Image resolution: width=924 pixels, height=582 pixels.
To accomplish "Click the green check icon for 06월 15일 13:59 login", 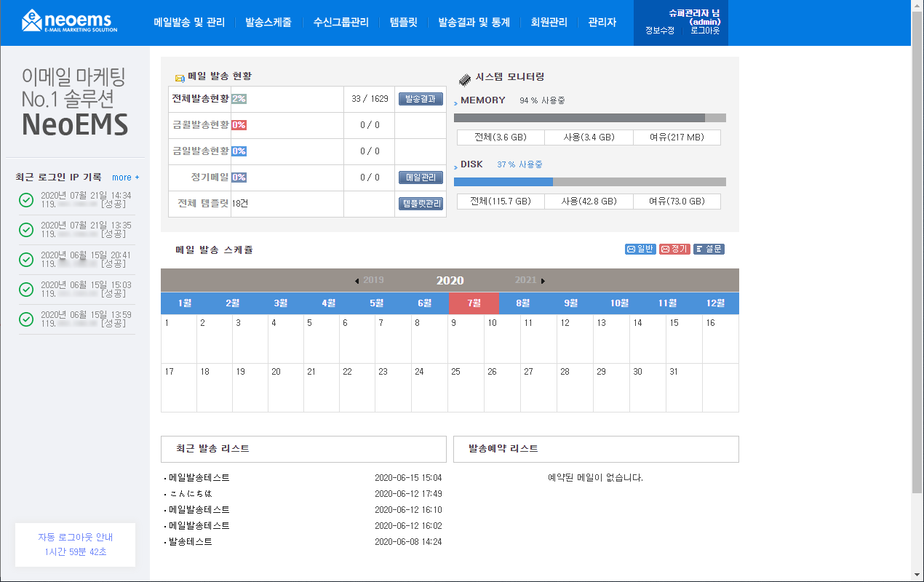I will tap(26, 319).
